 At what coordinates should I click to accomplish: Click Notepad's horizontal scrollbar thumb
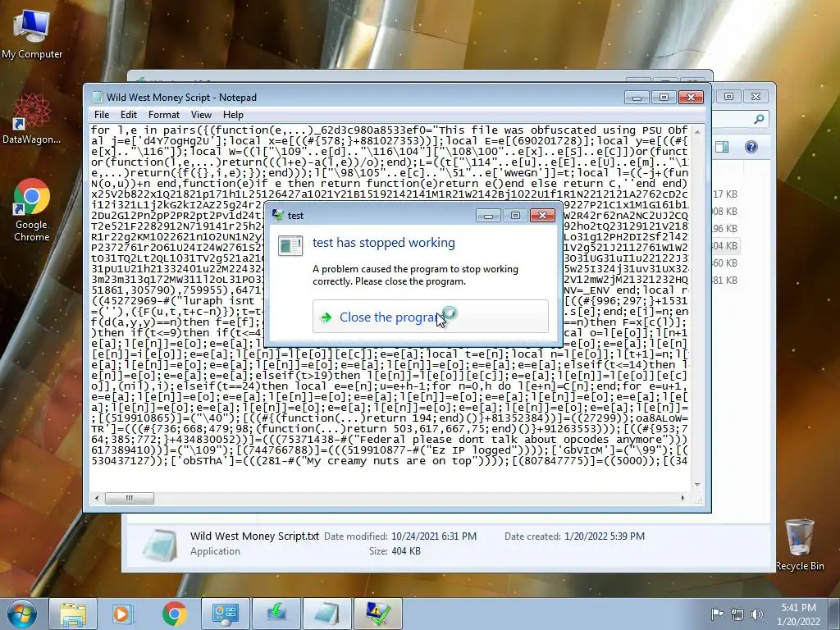[x=129, y=498]
